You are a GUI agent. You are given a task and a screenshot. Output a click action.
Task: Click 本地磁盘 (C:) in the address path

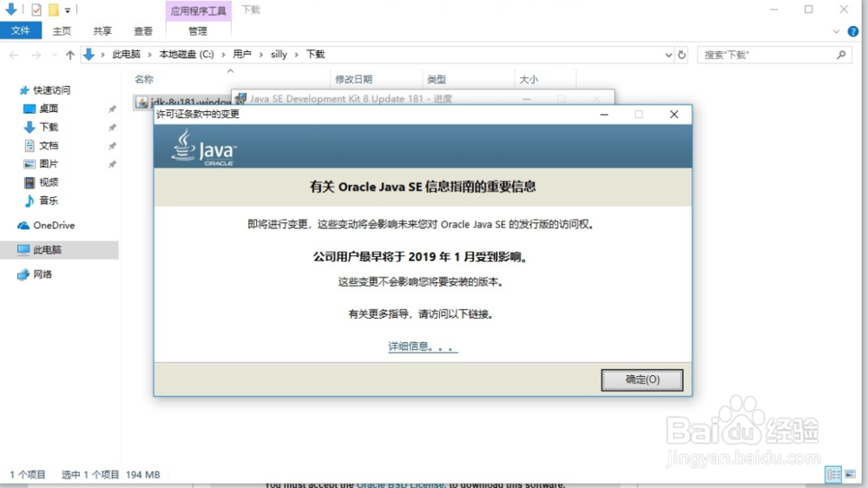point(186,55)
